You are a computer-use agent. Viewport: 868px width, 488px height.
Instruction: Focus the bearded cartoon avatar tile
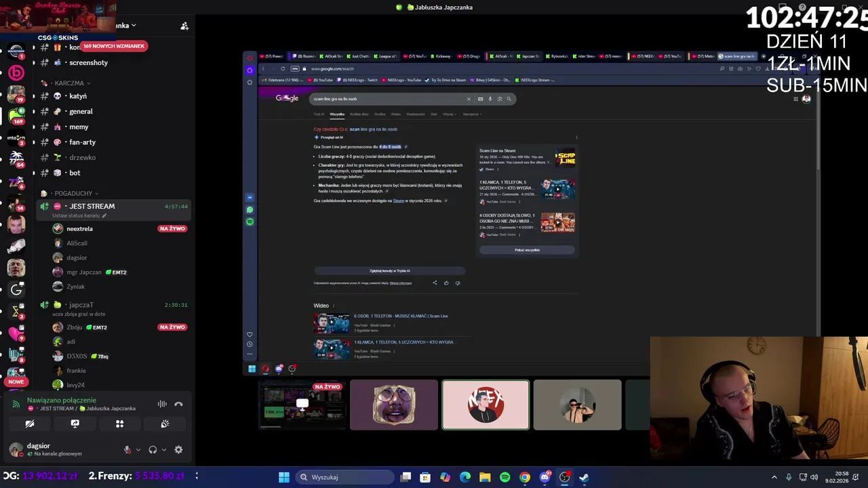pos(394,405)
